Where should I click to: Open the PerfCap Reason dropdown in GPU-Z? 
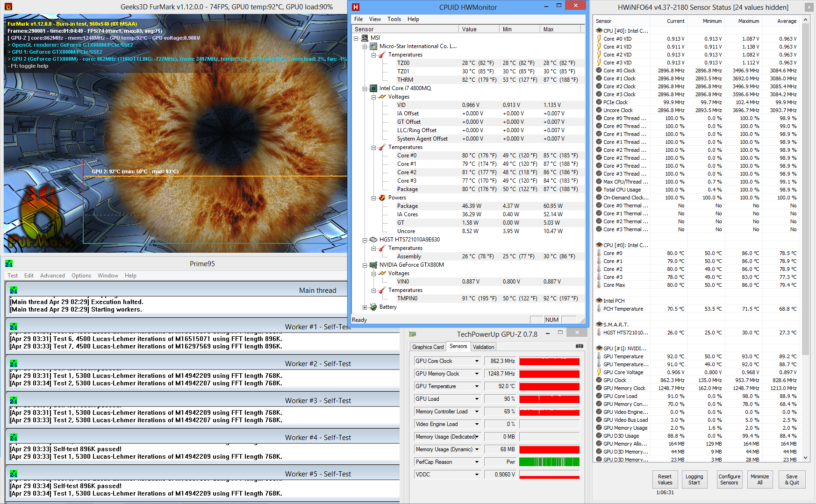[477, 462]
